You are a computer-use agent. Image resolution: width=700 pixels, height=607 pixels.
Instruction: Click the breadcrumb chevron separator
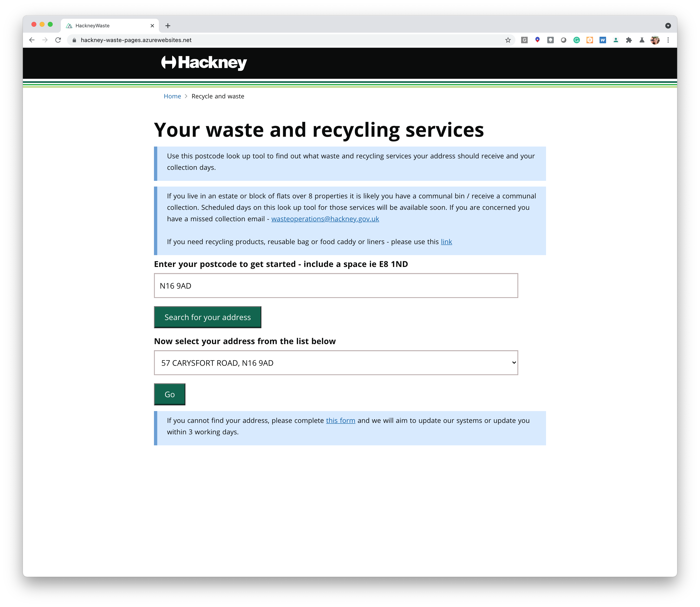[186, 96]
